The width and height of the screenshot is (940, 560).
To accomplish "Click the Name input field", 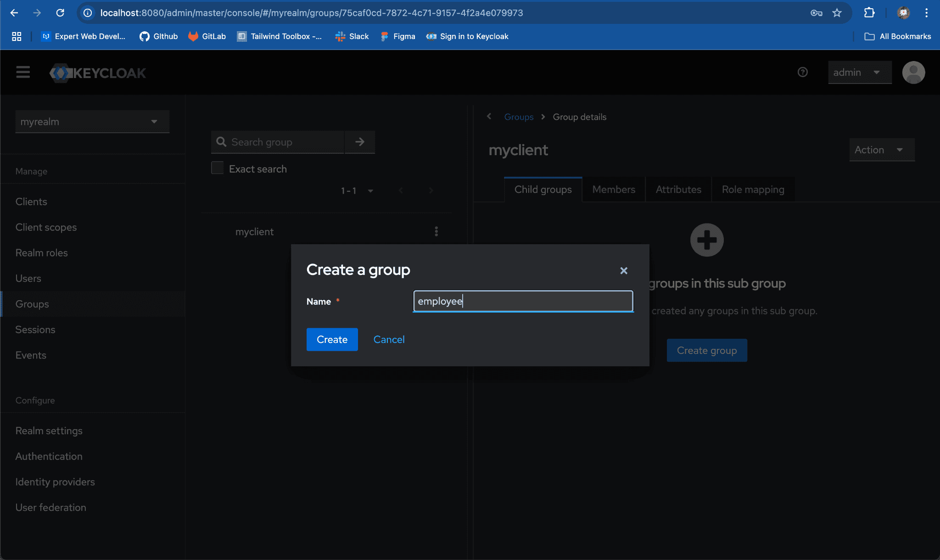I will [523, 301].
